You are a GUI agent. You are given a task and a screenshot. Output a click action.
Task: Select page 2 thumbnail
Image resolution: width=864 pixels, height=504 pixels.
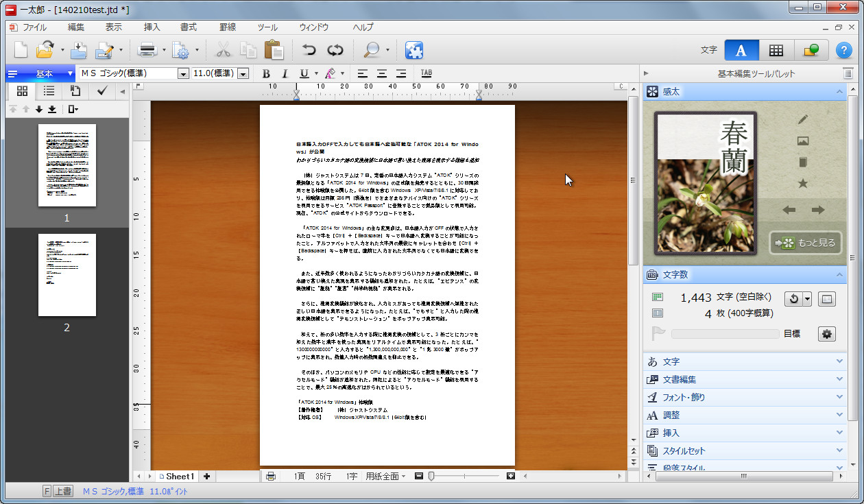[67, 275]
